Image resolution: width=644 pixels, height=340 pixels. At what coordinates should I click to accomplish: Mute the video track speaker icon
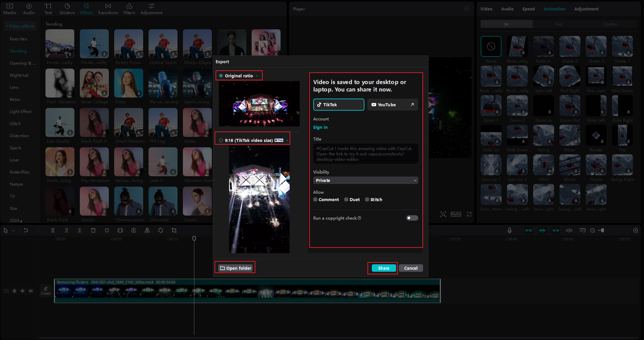click(x=31, y=291)
